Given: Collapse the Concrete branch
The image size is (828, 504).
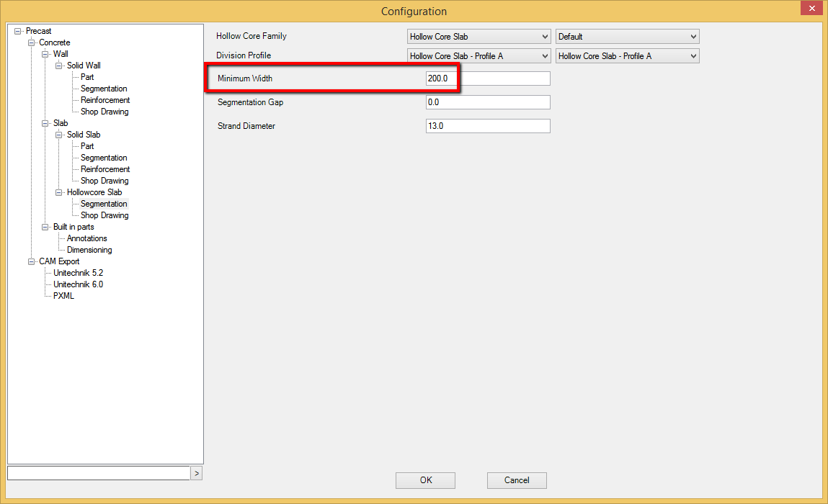Looking at the screenshot, I should pos(31,42).
